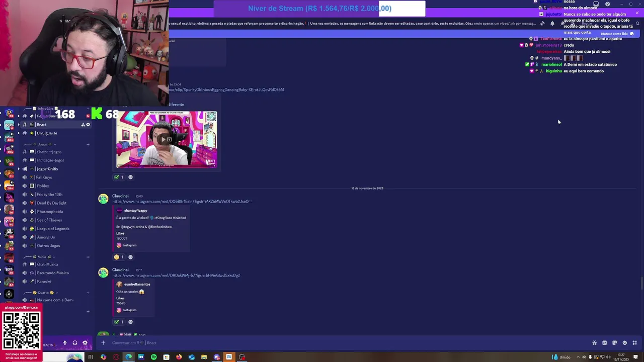
Task: Add a channel to the Mídia category
Action: coord(88,257)
